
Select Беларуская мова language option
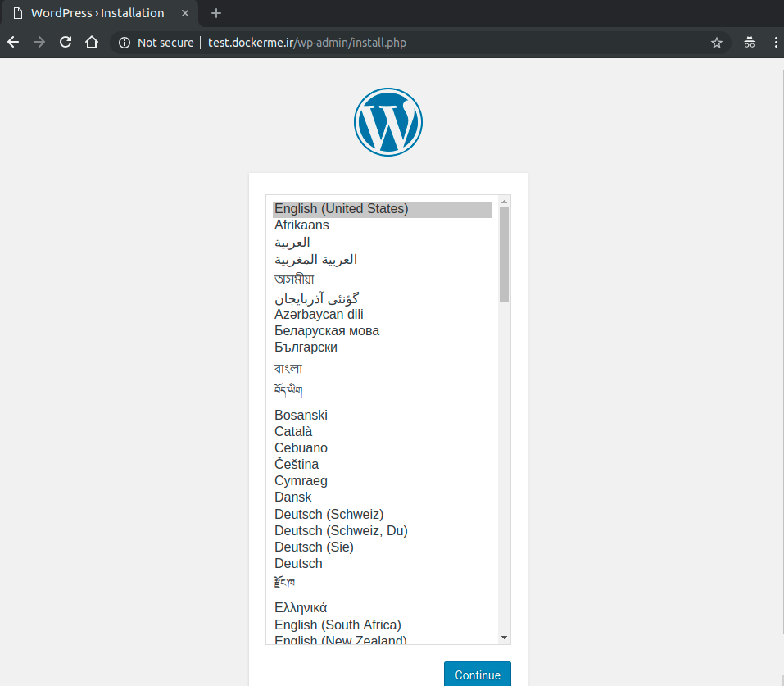382,331
